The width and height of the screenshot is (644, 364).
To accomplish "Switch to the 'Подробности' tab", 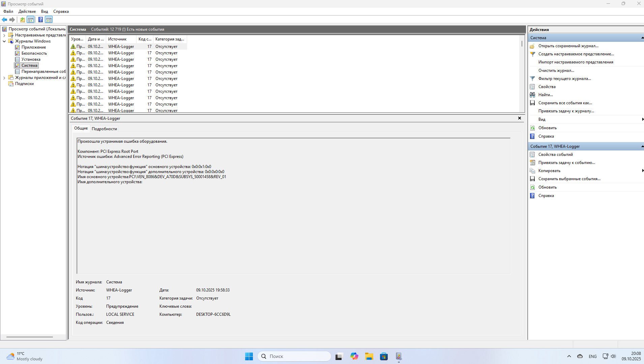I will (104, 129).
